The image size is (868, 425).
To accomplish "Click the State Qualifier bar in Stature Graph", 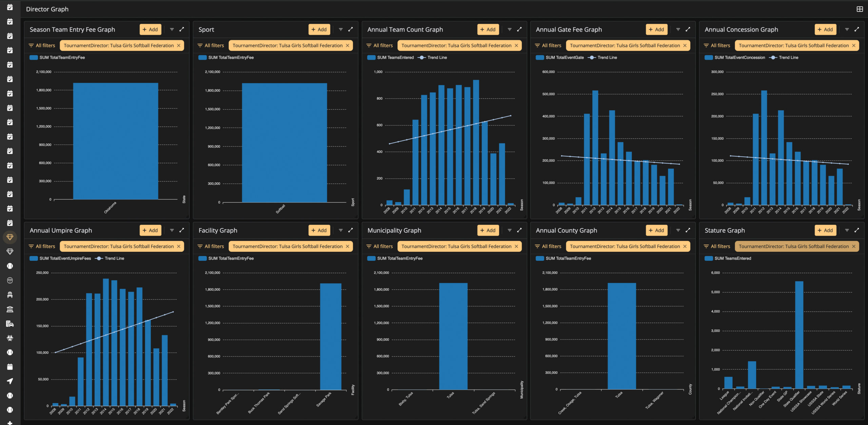I will (x=799, y=335).
